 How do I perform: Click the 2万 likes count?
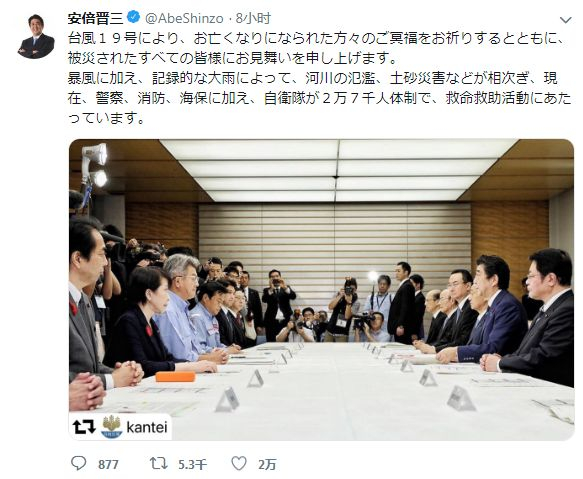click(x=267, y=464)
